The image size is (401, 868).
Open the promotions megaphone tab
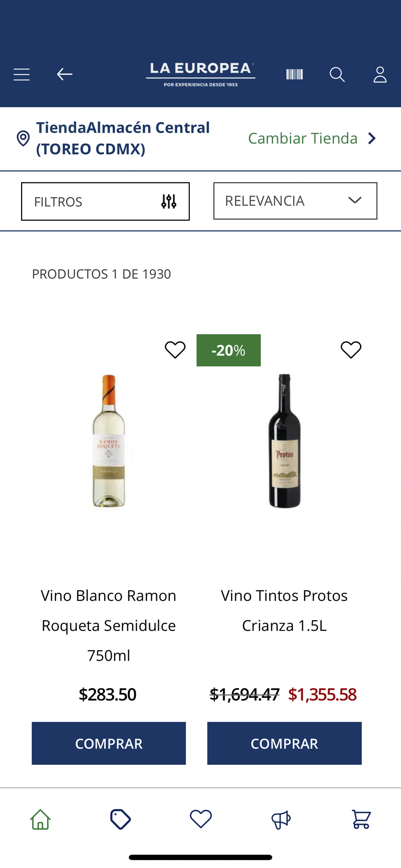(281, 819)
